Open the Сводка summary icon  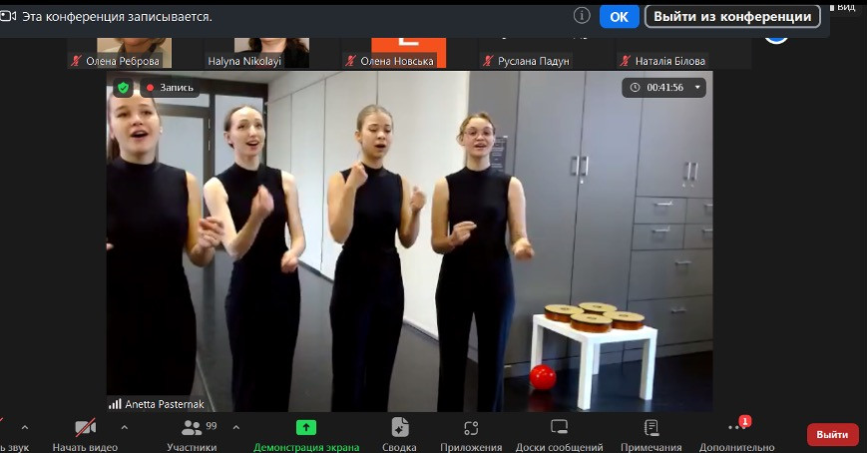[x=400, y=427]
